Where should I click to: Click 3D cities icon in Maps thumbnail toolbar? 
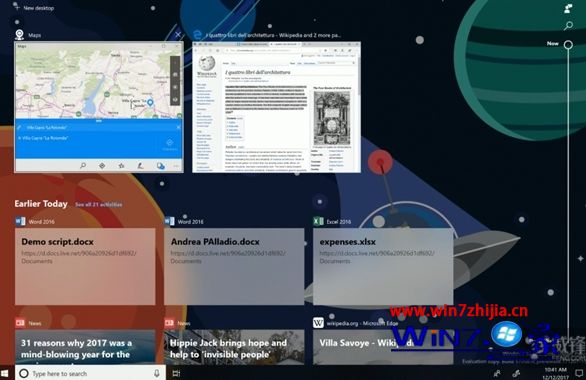pyautogui.click(x=161, y=166)
